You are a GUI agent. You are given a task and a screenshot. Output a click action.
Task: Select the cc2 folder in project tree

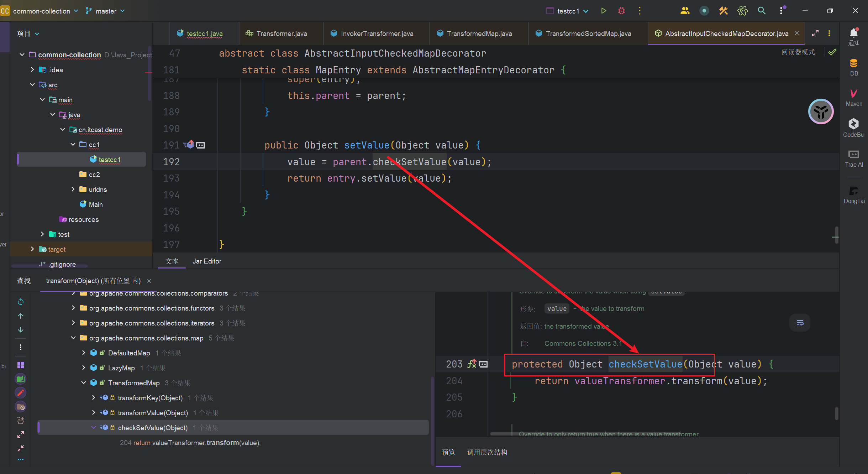(94, 175)
